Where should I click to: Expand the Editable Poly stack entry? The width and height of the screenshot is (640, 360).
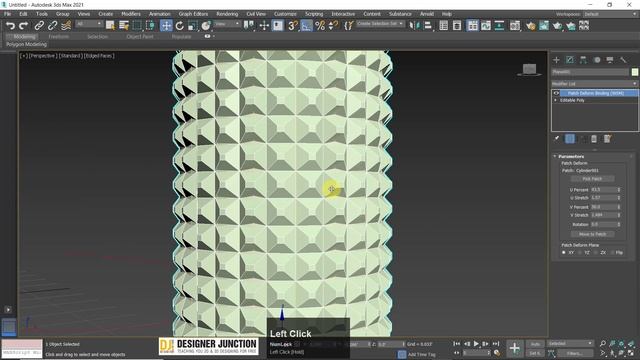(x=556, y=100)
